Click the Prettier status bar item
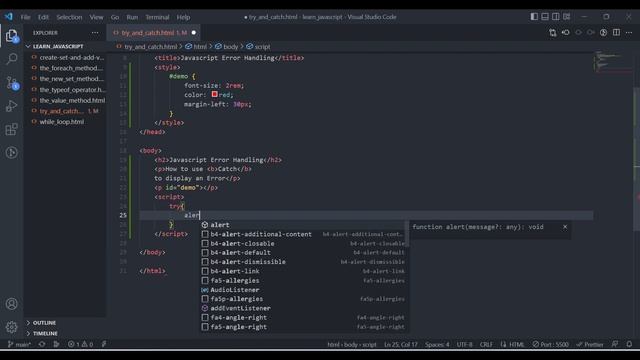Image resolution: width=640 pixels, height=360 pixels. click(x=590, y=344)
